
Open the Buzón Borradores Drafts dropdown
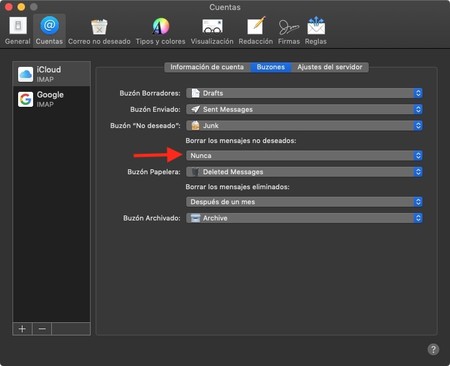304,93
